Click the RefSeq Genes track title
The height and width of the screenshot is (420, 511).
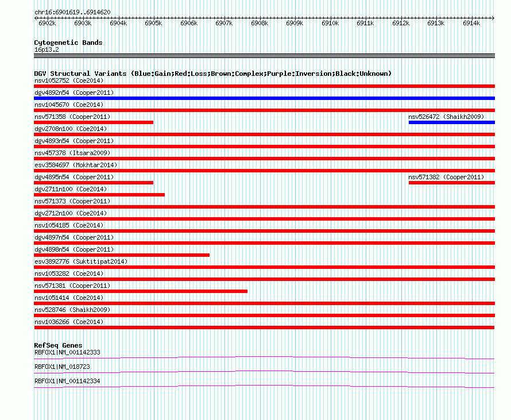[x=58, y=345]
